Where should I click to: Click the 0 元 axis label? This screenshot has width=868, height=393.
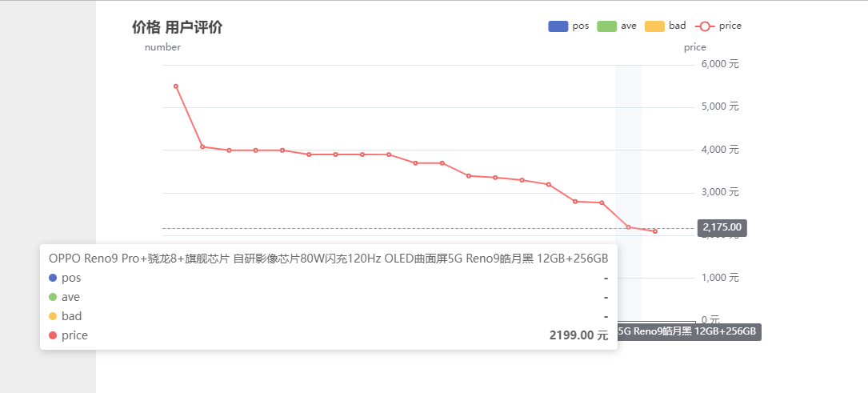710,319
